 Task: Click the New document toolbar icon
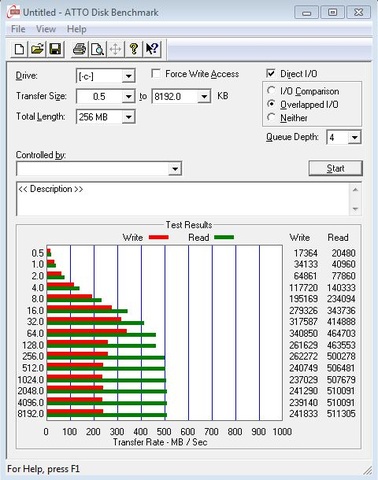19,49
